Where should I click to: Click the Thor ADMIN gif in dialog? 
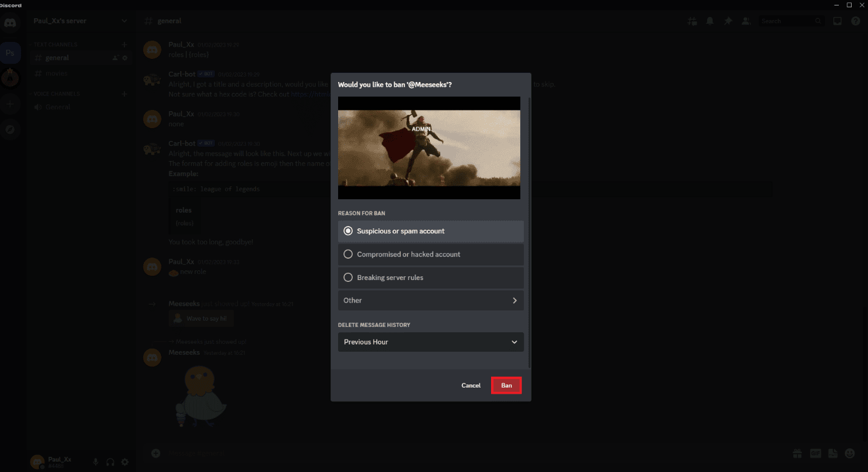click(x=429, y=148)
